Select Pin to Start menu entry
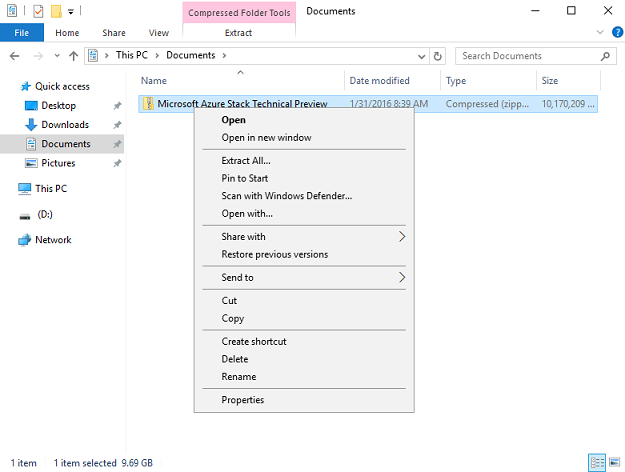 pyautogui.click(x=304, y=178)
